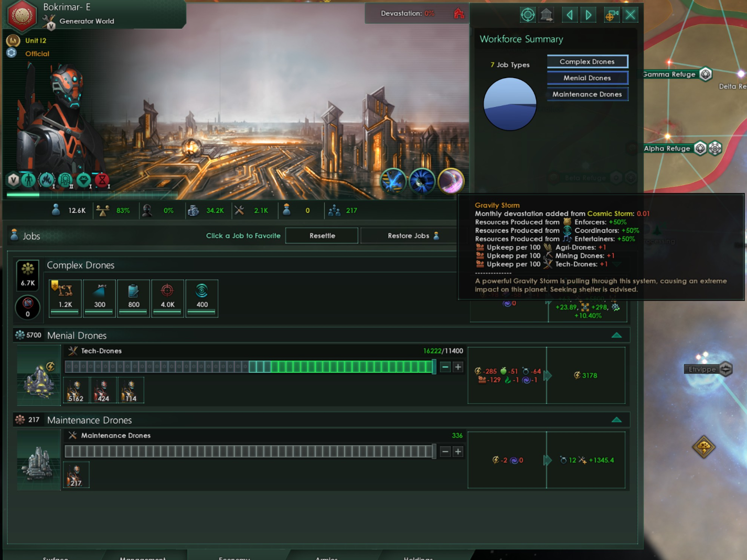The image size is (747, 560).
Task: Decrease Tech-Drones jobs with minus button
Action: pos(445,367)
